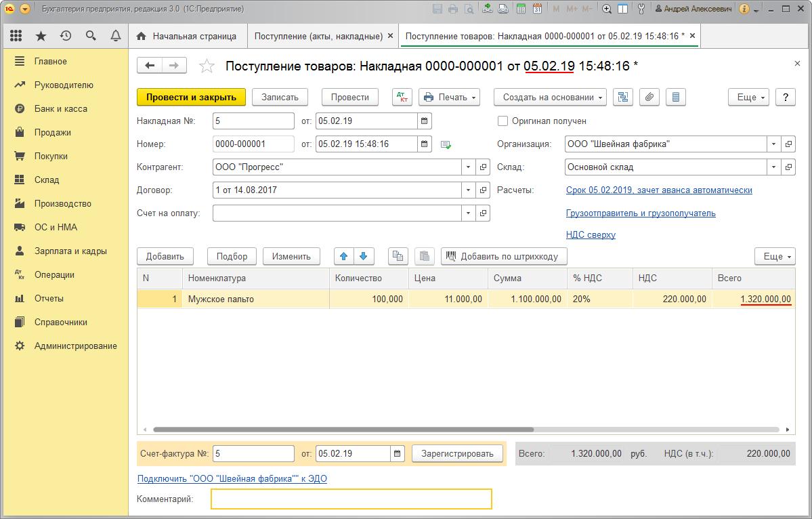812x519 pixels.
Task: Open title bar calendar icon
Action: (x=538, y=9)
